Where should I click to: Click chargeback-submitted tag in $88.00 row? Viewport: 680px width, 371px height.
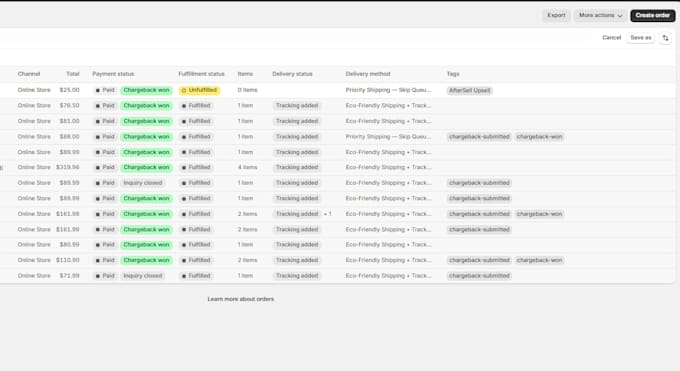click(479, 137)
